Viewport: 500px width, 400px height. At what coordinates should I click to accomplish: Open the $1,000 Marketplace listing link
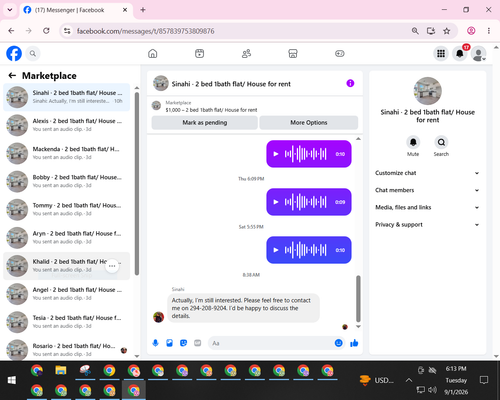click(211, 110)
